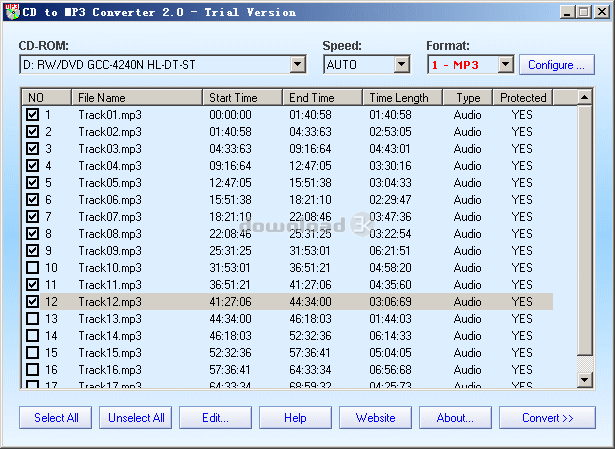The width and height of the screenshot is (615, 449).
Task: Sort by the NO column header
Action: coord(47,97)
